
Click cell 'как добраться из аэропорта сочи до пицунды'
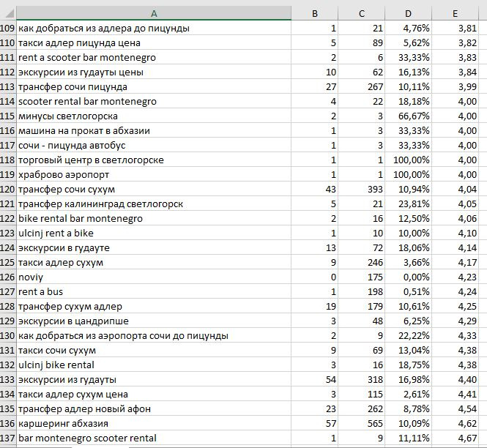[154, 335]
